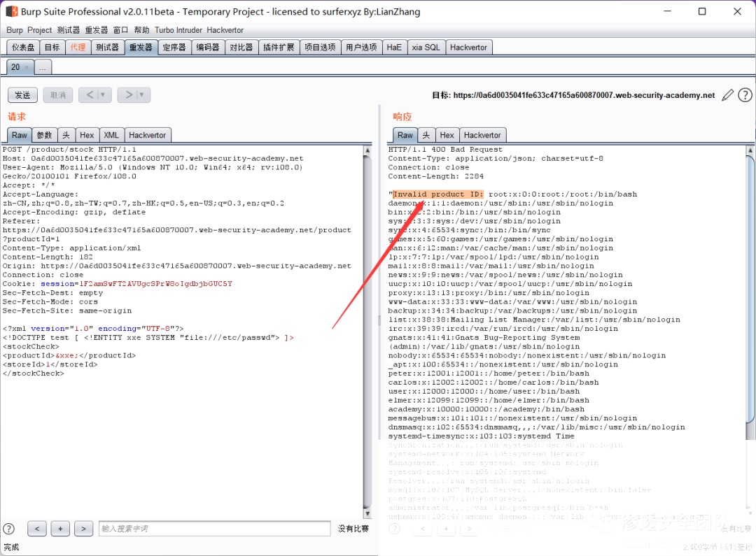Open the help question mark icon near target

click(x=745, y=95)
